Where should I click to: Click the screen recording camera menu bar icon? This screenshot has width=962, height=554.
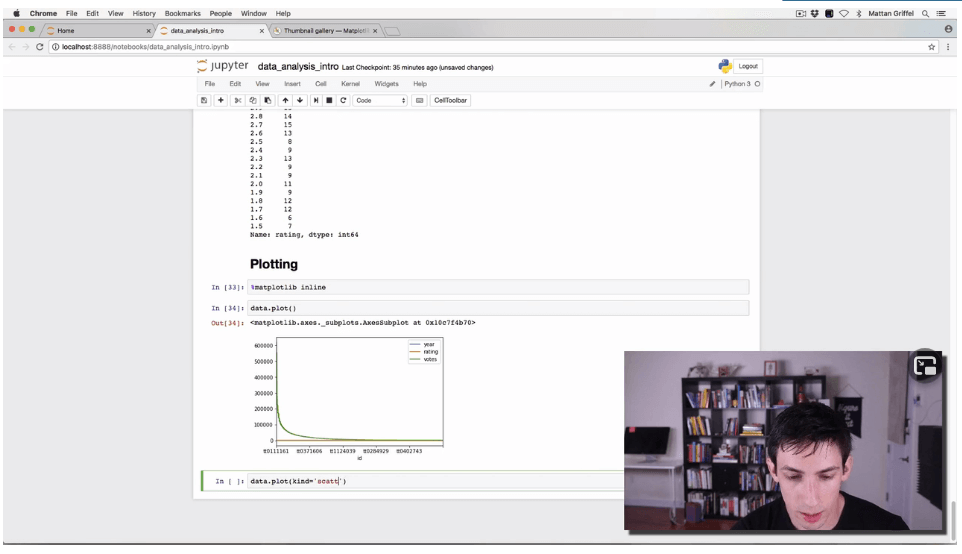801,13
